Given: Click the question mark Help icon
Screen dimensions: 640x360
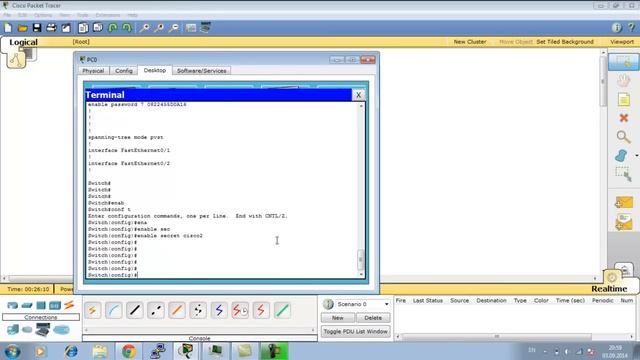Looking at the screenshot, I should pyautogui.click(x=631, y=28).
